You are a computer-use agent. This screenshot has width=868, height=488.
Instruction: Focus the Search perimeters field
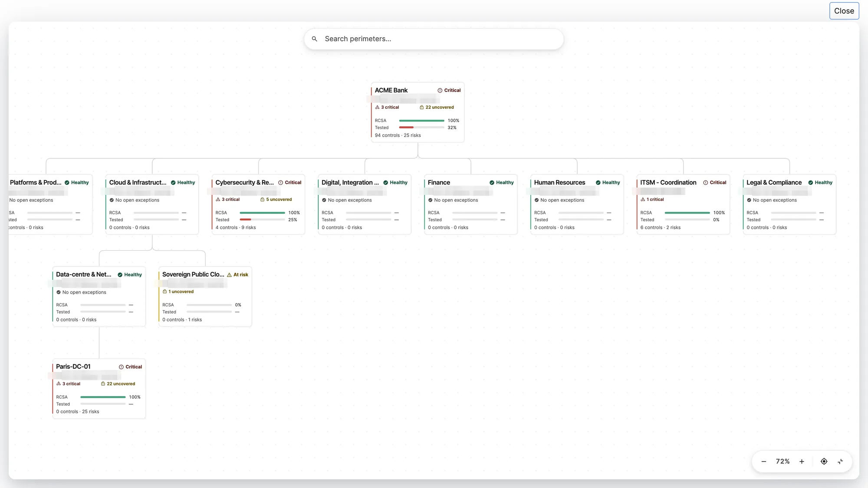coord(434,39)
